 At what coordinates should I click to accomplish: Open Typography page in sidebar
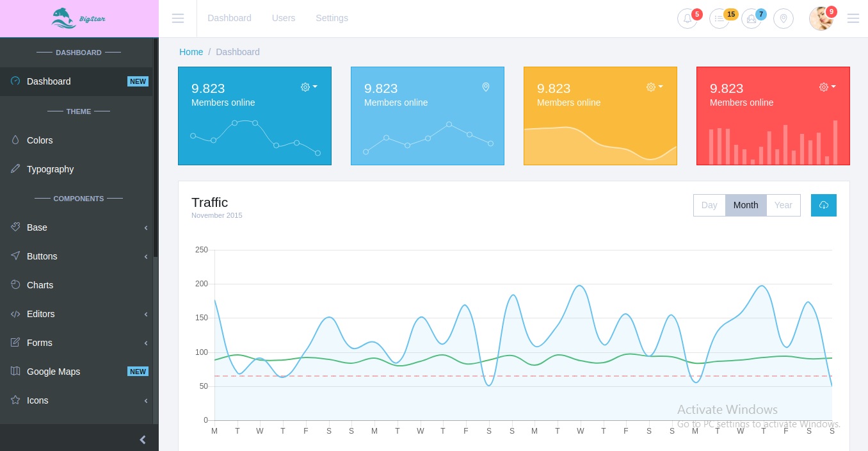(x=76, y=169)
